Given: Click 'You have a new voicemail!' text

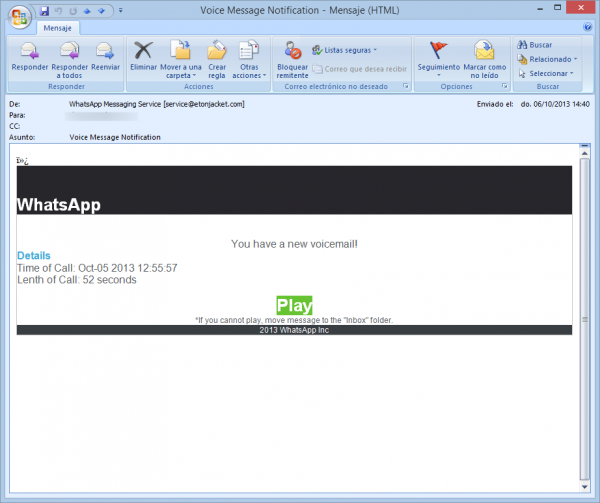Looking at the screenshot, I should pyautogui.click(x=294, y=244).
